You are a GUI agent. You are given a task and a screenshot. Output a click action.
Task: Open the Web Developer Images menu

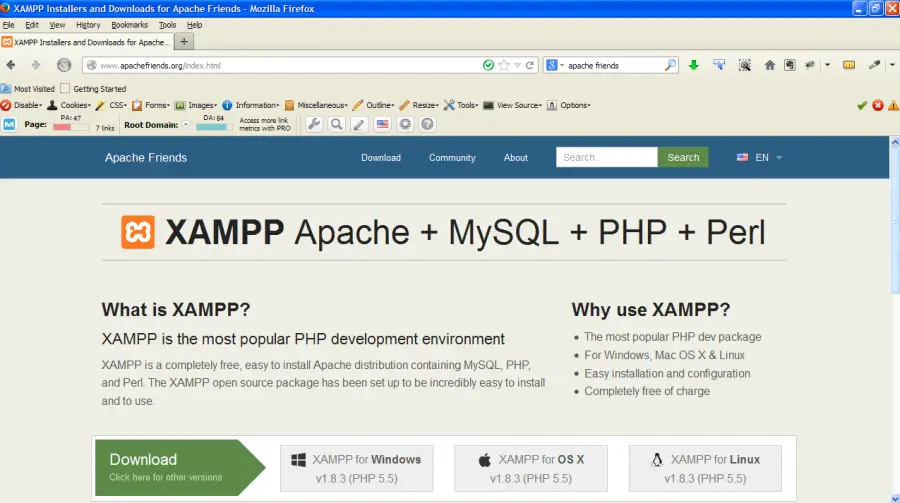(196, 105)
